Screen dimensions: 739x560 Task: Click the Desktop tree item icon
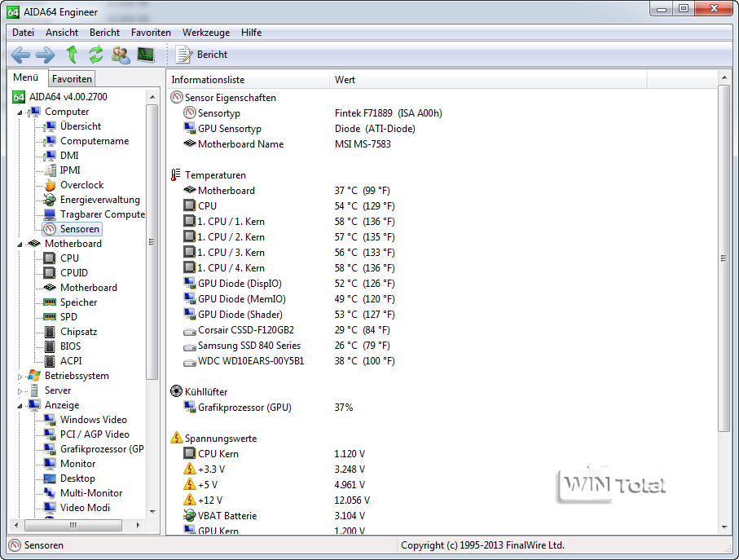[x=50, y=478]
